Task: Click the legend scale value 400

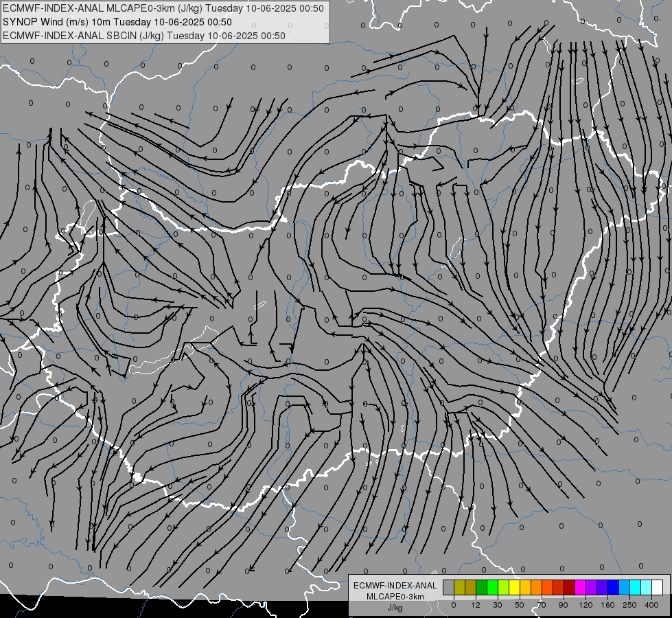Action: 651,605
